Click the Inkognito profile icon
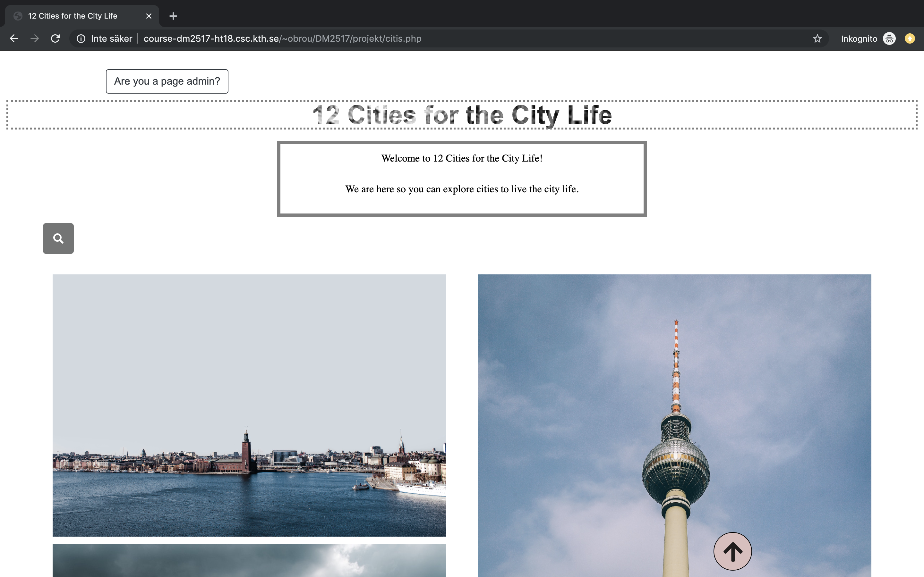 pos(889,38)
